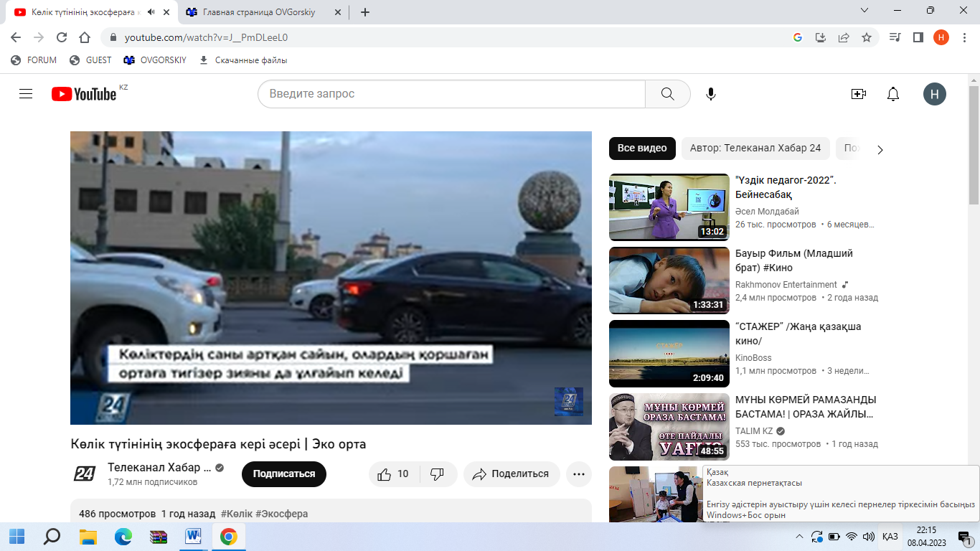Click the 'Поделиться' share button
The image size is (980, 551).
pos(511,474)
